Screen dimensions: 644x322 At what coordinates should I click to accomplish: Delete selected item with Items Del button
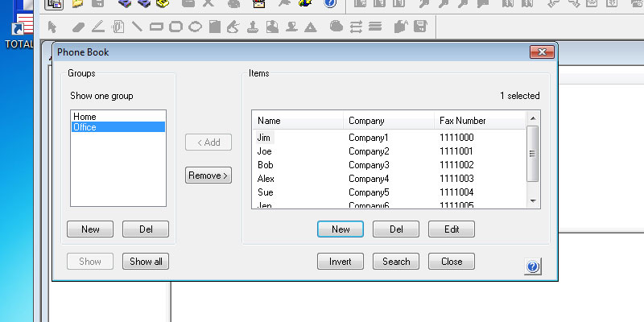click(x=396, y=229)
